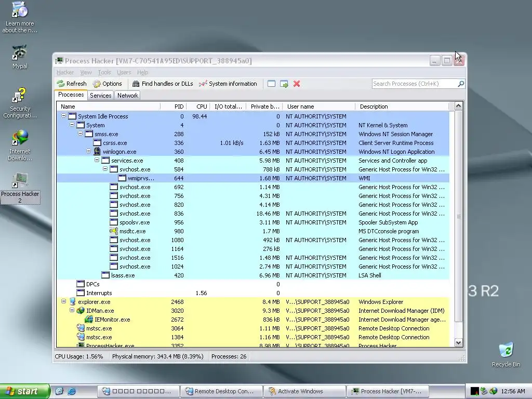Click the process list scrollbar thumb
532x399 pixels.
click(x=458, y=216)
